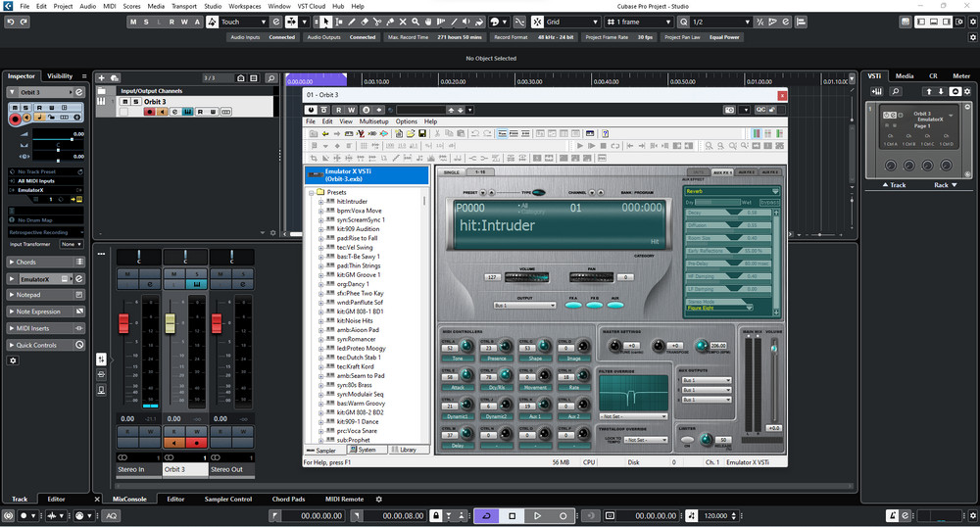Select the Play speaker tool

tap(465, 22)
